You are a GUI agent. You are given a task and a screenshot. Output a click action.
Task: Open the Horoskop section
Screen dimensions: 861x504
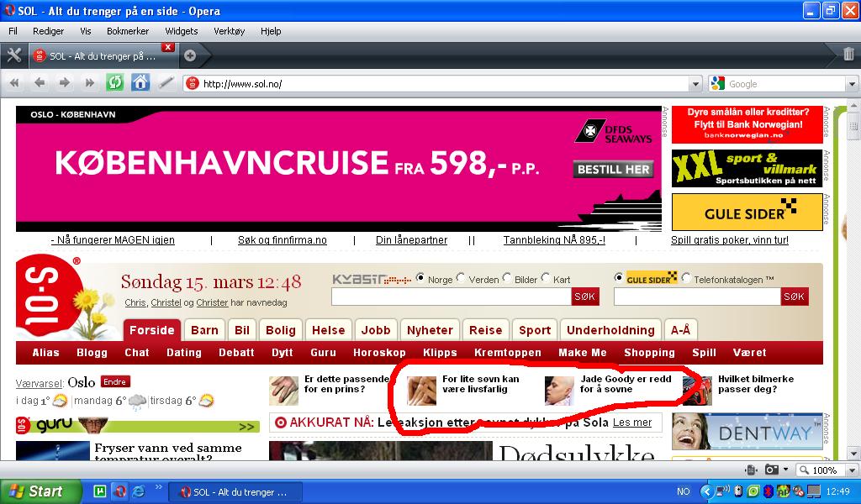pyautogui.click(x=379, y=353)
